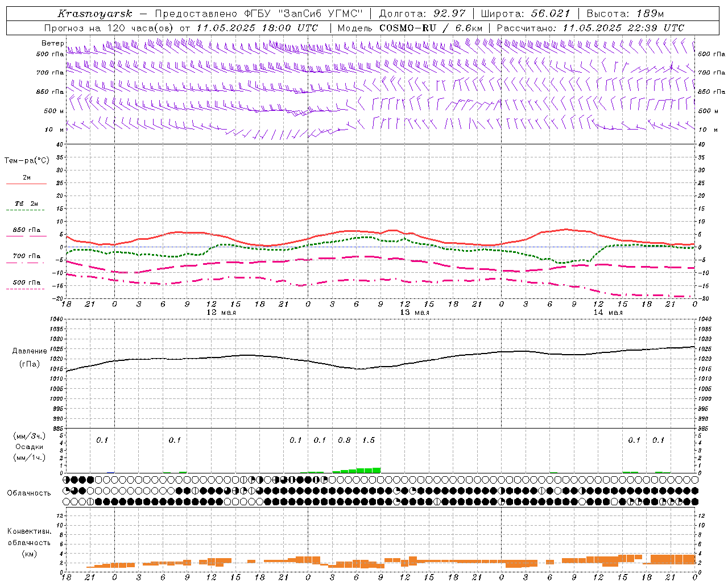Click the 'Осадки' precipitation label

point(30,447)
